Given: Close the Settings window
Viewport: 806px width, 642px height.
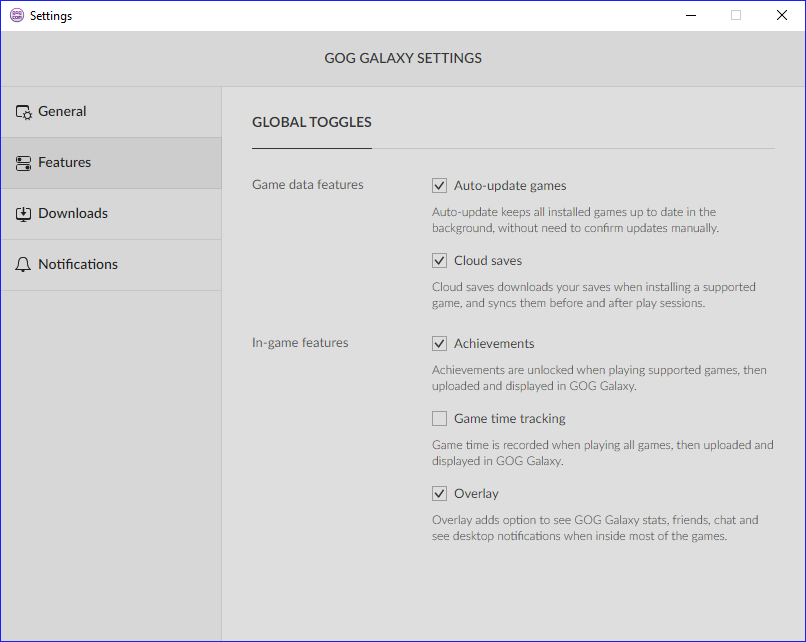Looking at the screenshot, I should [x=782, y=15].
